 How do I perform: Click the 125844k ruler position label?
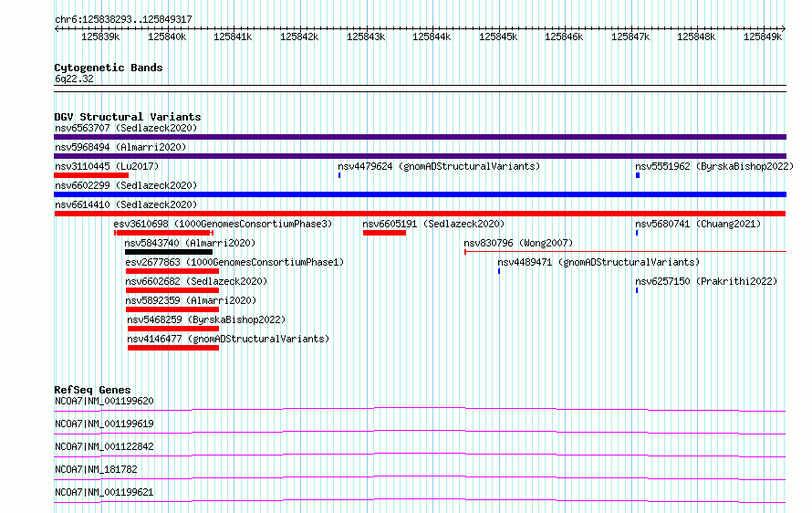point(432,37)
